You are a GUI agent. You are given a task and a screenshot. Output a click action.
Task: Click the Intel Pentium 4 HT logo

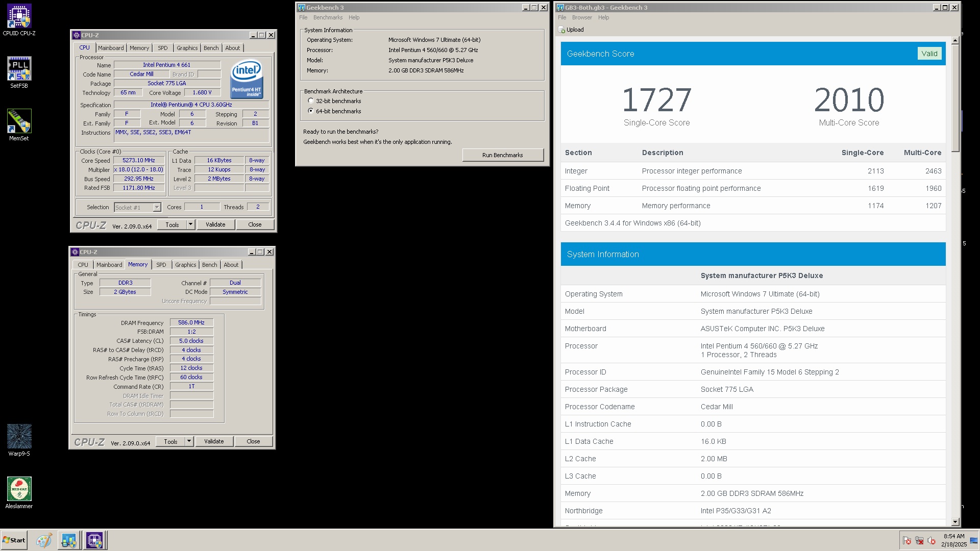click(x=247, y=79)
